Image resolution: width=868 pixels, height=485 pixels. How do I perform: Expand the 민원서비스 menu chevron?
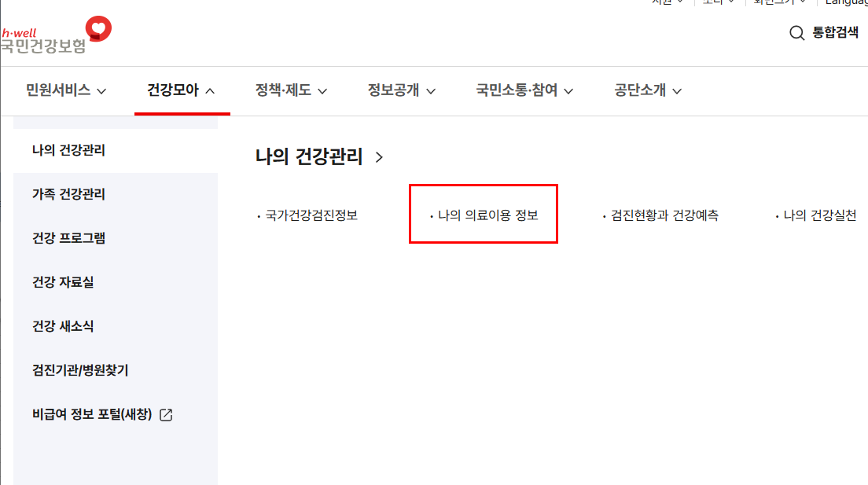point(102,91)
